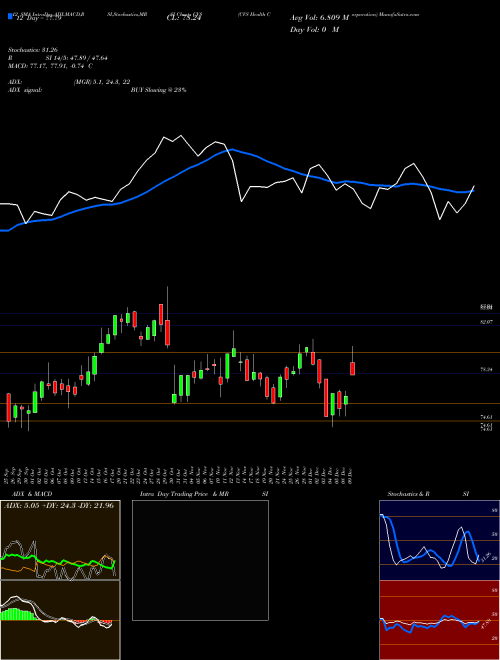This screenshot has width=500, height=660.
Task: Click the 'CVS Health C' title text
Action: (254, 14)
